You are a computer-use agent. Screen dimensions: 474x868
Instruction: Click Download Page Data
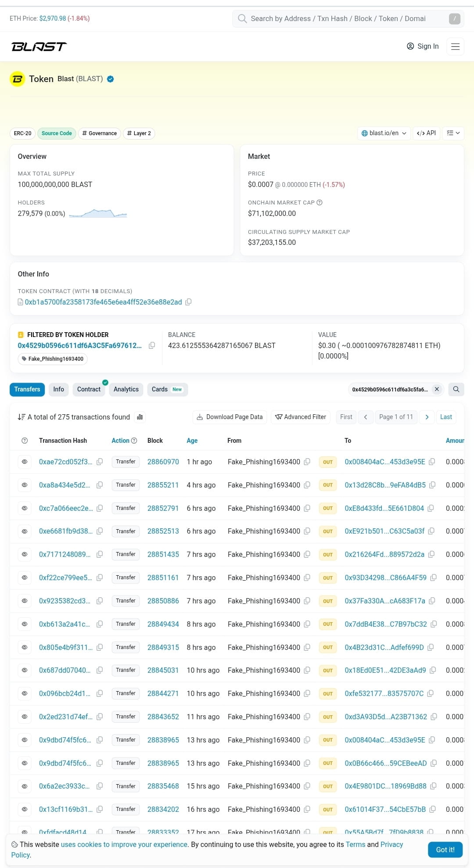point(230,417)
